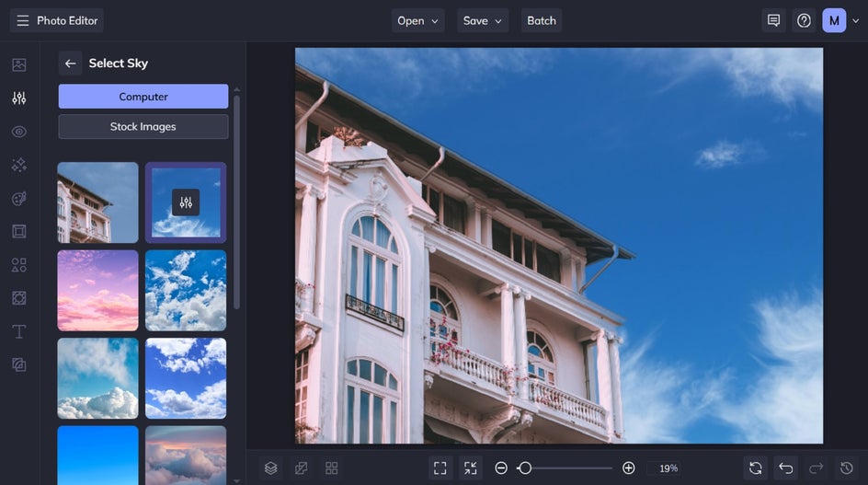This screenshot has height=485, width=868.
Task: Select the plain blue gradient sky thumbnail
Action: point(98,456)
